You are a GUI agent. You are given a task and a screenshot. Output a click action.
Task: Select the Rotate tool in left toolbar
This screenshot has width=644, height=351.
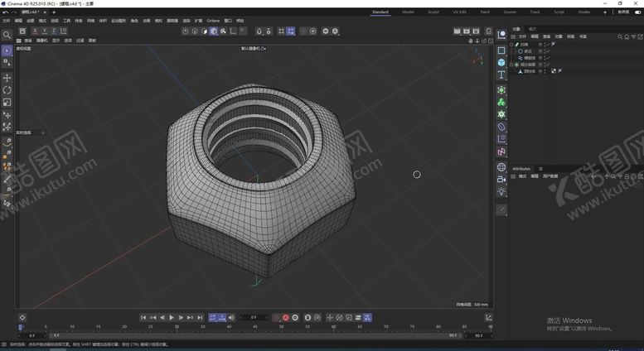(x=7, y=89)
